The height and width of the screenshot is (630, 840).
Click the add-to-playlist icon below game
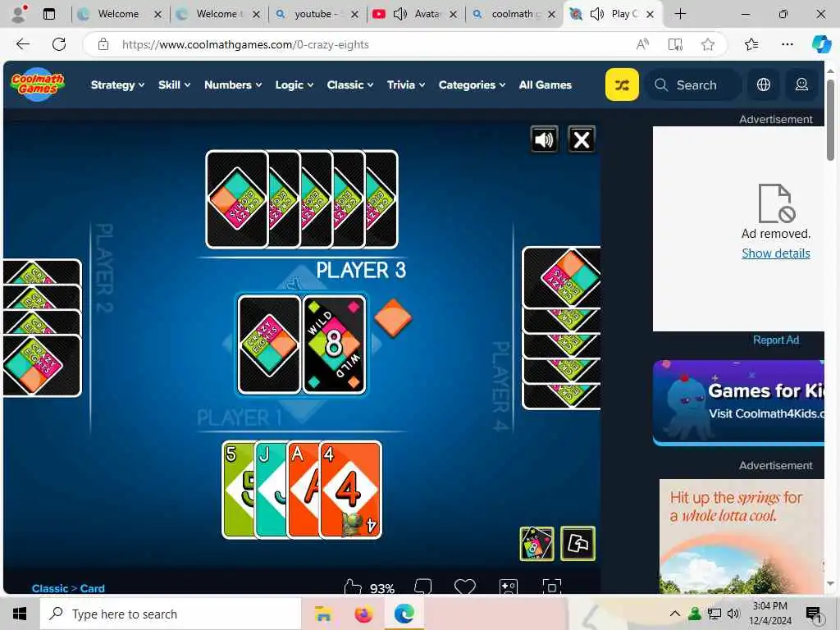click(x=509, y=587)
